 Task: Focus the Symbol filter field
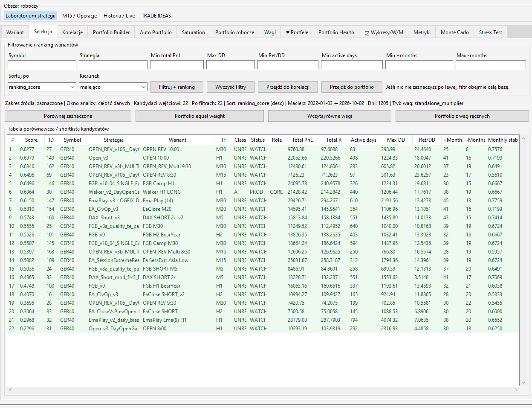click(x=42, y=64)
